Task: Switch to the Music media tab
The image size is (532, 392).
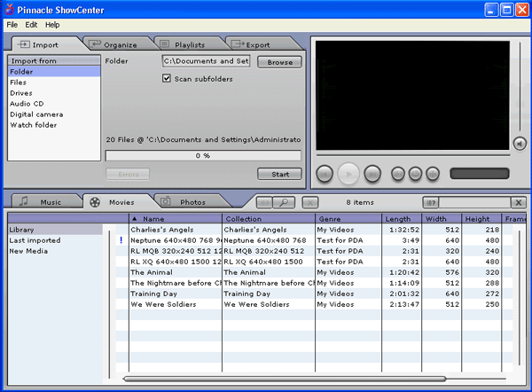Action: (46, 202)
